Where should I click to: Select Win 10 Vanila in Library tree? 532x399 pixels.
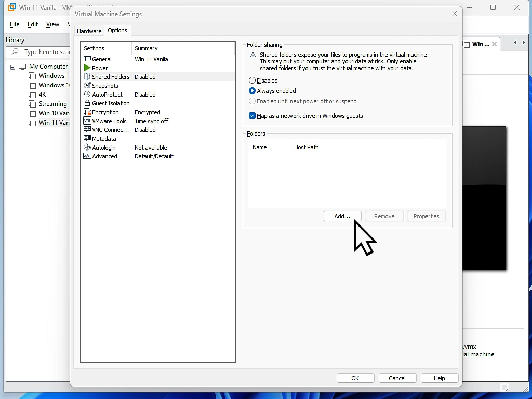54,113
